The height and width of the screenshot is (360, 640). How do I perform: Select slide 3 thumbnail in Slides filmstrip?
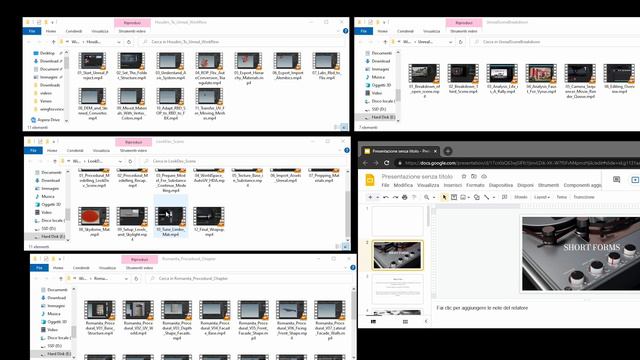(398, 289)
